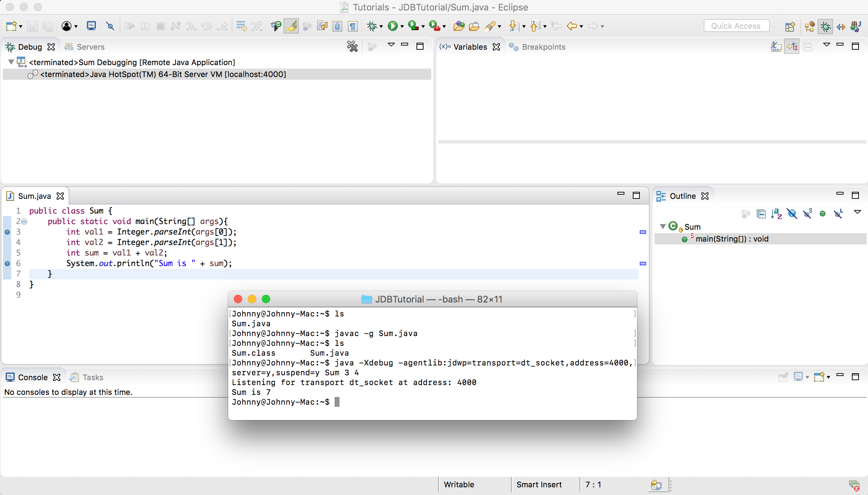Toggle Hide Static Members in Outline
Viewport: 868px width, 495px height.
[807, 214]
